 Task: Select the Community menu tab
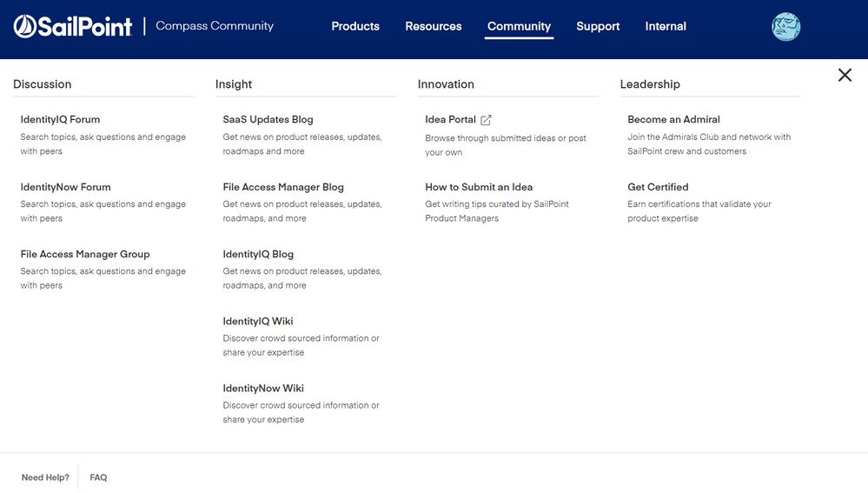[519, 26]
